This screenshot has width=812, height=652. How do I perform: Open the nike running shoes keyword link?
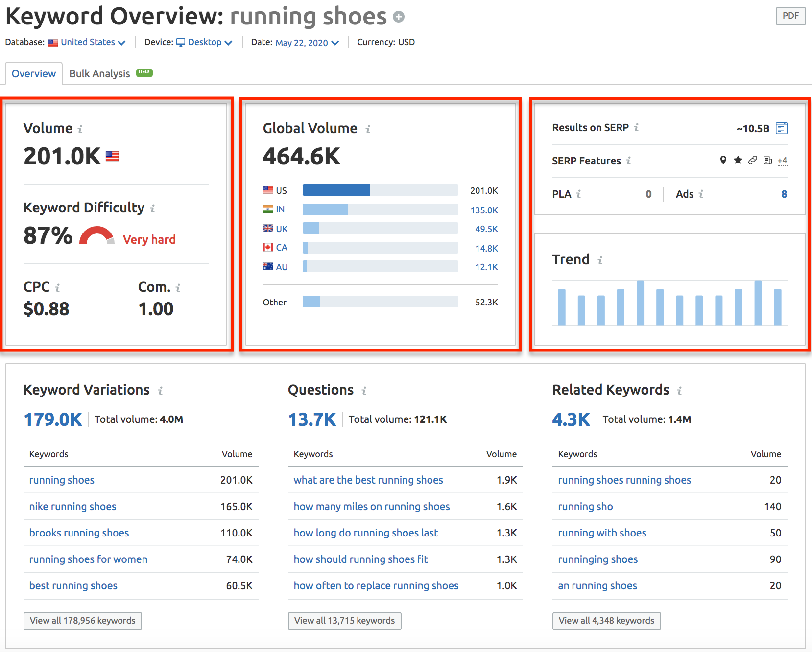tap(72, 507)
